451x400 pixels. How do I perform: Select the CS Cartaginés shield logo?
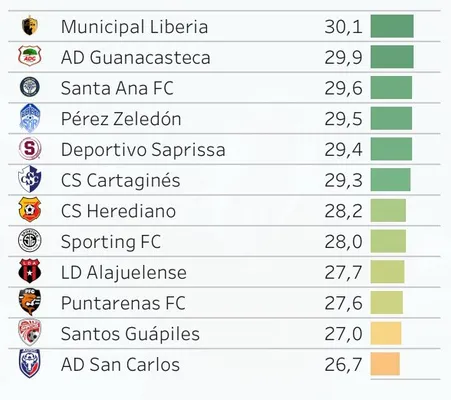(30, 179)
